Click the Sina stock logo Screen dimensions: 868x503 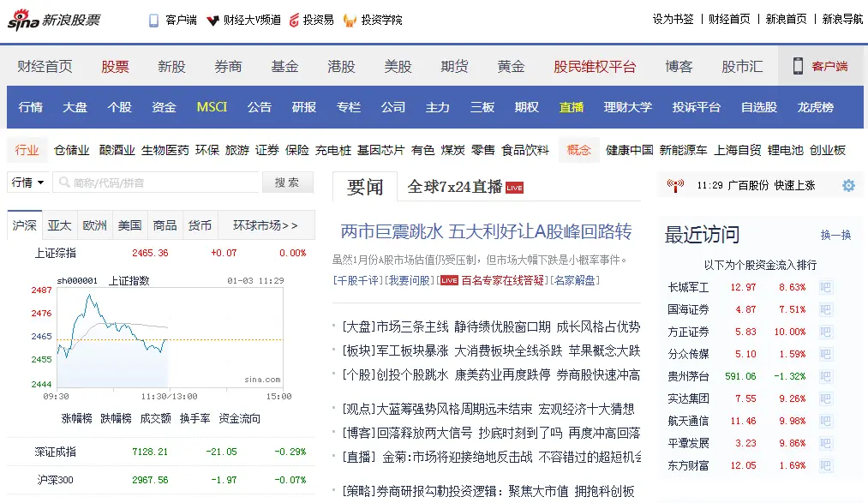tap(54, 20)
